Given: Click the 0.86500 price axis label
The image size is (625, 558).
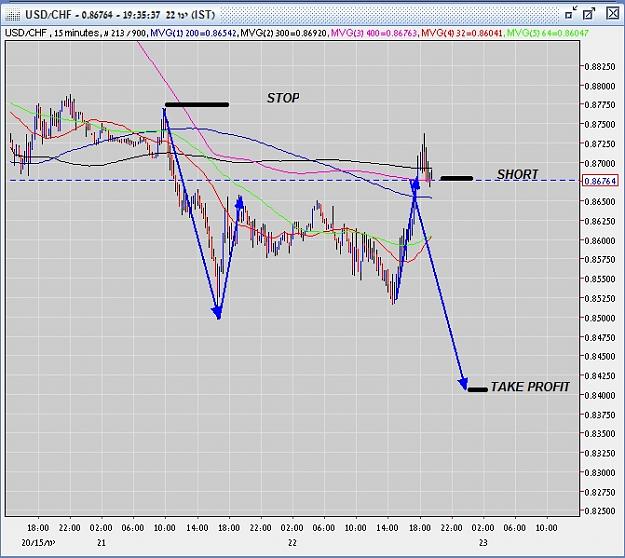Looking at the screenshot, I should (599, 202).
